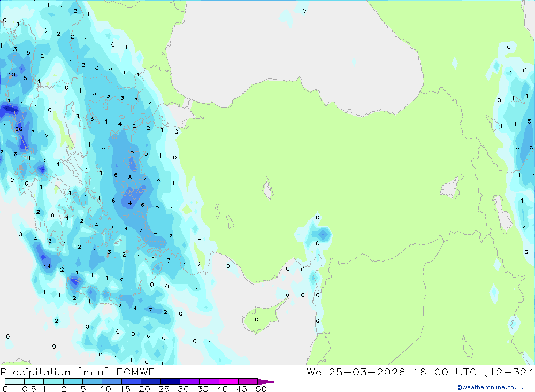Click the legend label '25'
Image resolution: width=535 pixels, height=392 pixels.
point(164,389)
